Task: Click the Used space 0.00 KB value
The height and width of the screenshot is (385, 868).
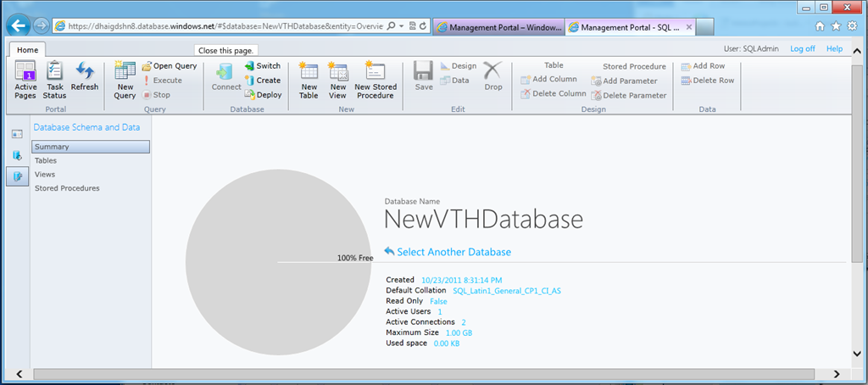Action: (446, 343)
